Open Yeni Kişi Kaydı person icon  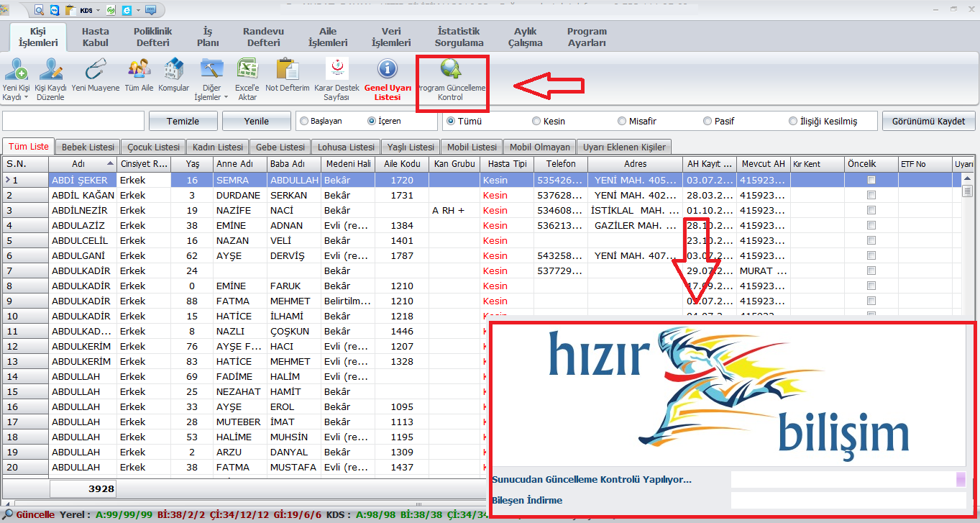tap(16, 70)
